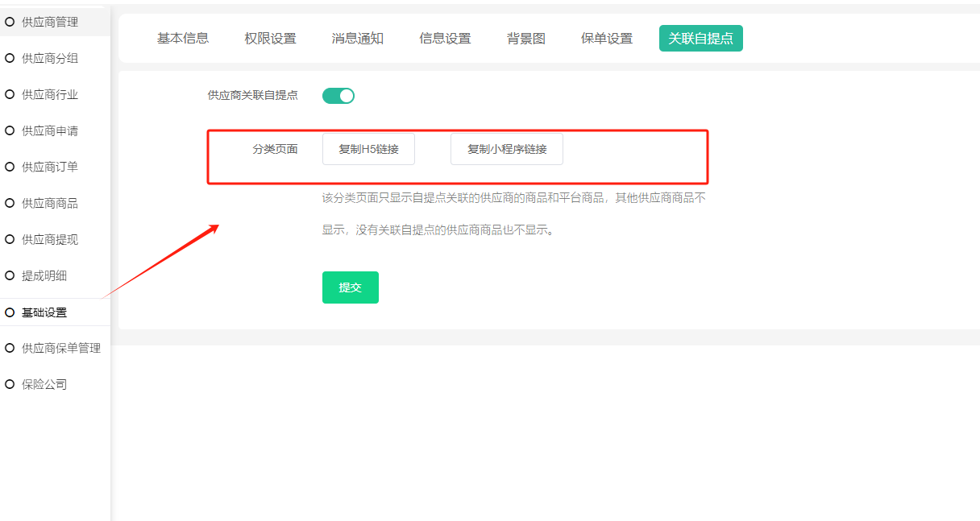Open the 权限设置 tab

point(270,39)
